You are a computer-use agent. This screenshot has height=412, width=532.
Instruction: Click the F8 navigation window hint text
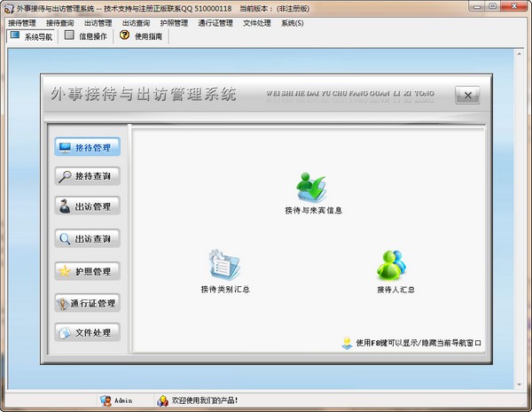419,343
